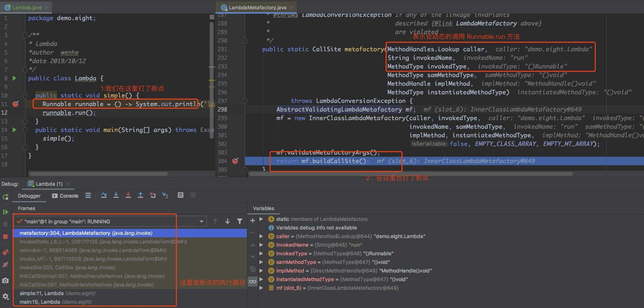Collapse the simple() method fold marker
Image resolution: width=644 pixels, height=308 pixels.
[x=25, y=95]
